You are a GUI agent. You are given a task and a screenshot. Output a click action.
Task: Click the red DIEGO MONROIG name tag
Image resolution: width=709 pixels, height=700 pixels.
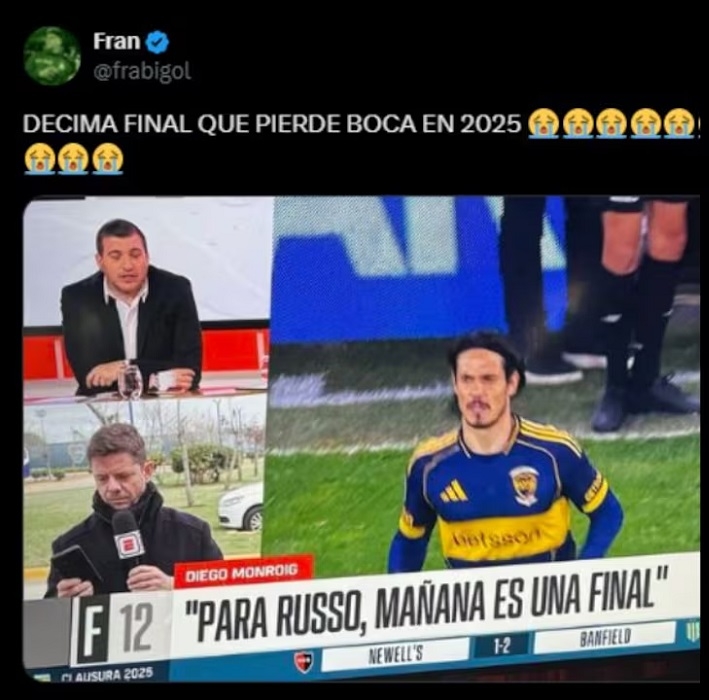pos(243,572)
